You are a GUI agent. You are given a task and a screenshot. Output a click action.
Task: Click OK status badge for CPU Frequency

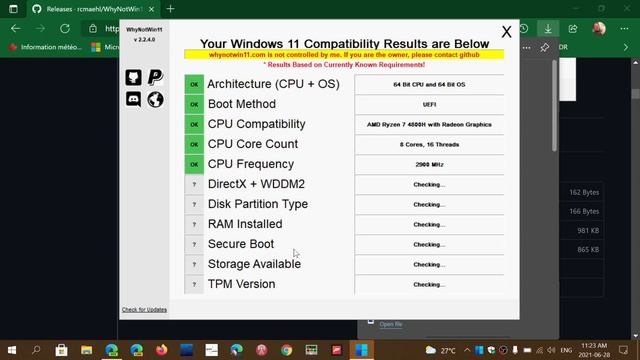pos(194,164)
